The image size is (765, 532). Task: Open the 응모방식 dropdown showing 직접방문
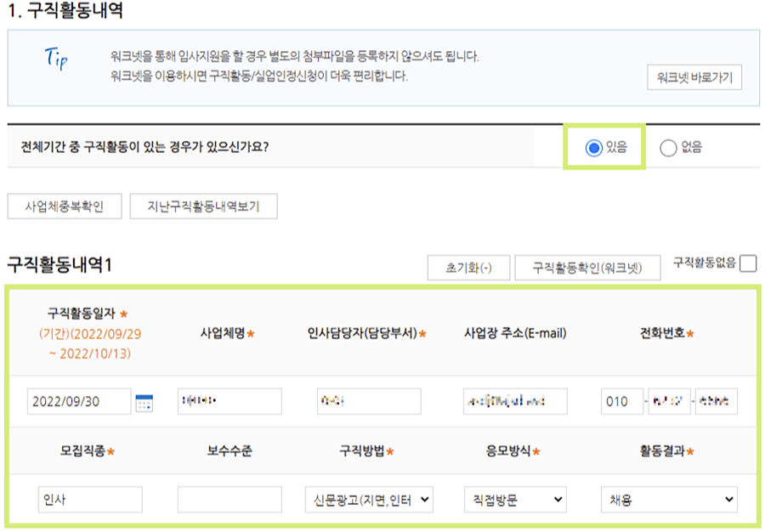pyautogui.click(x=514, y=500)
